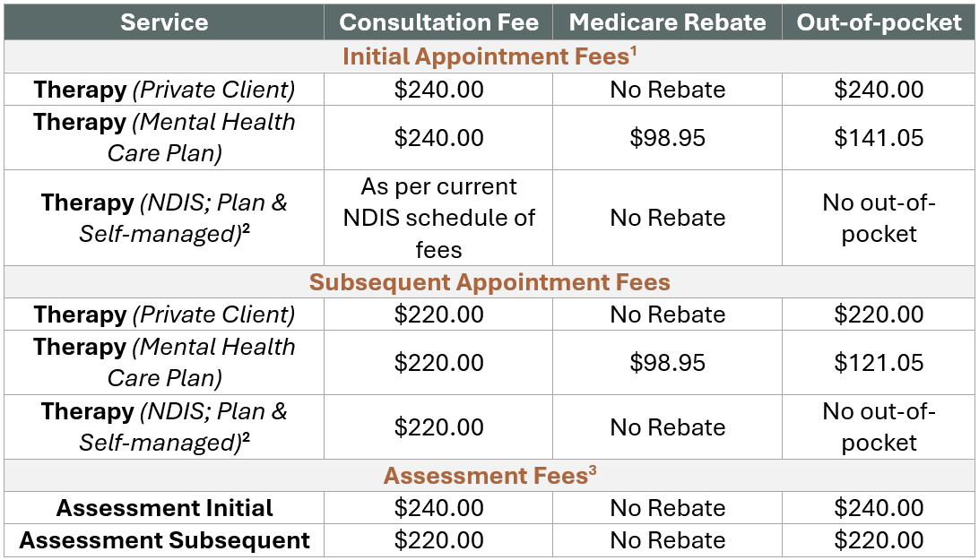Click the Subsequent Appointment Fees section heading
Screen dimensions: 979x560
coord(489,282)
